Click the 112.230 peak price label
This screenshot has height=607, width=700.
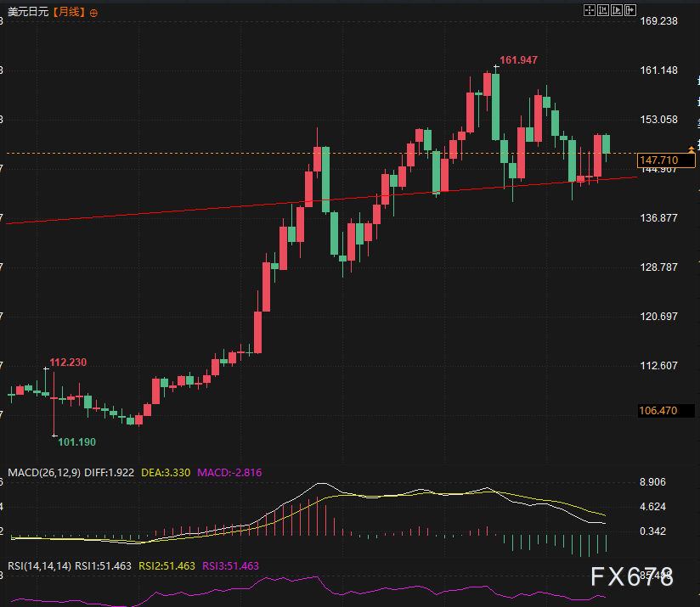[68, 363]
